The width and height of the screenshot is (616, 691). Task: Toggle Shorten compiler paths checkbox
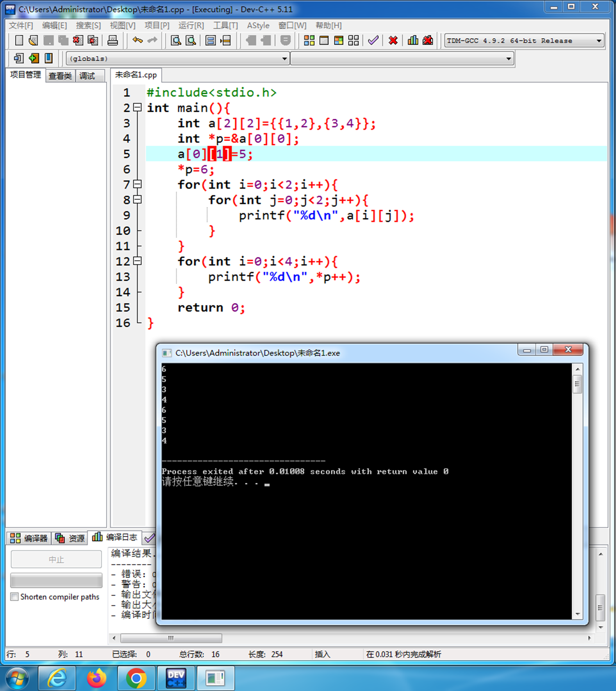pos(15,597)
